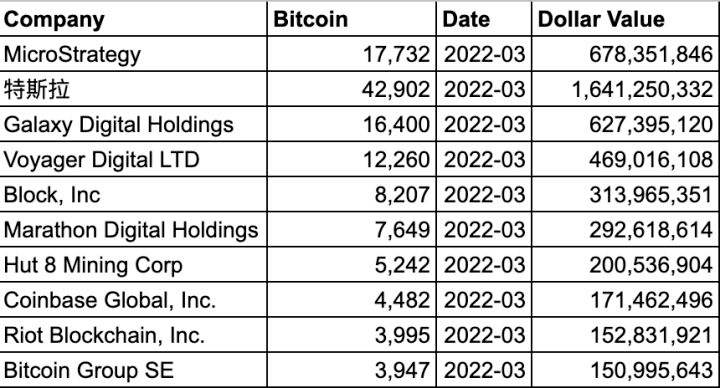Select the Coinbase Global, Inc. cell

coord(133,300)
